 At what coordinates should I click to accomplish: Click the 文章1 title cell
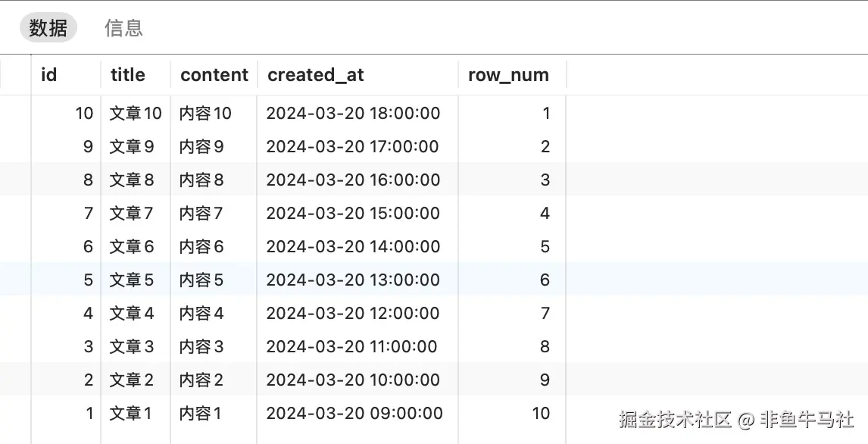pyautogui.click(x=131, y=414)
